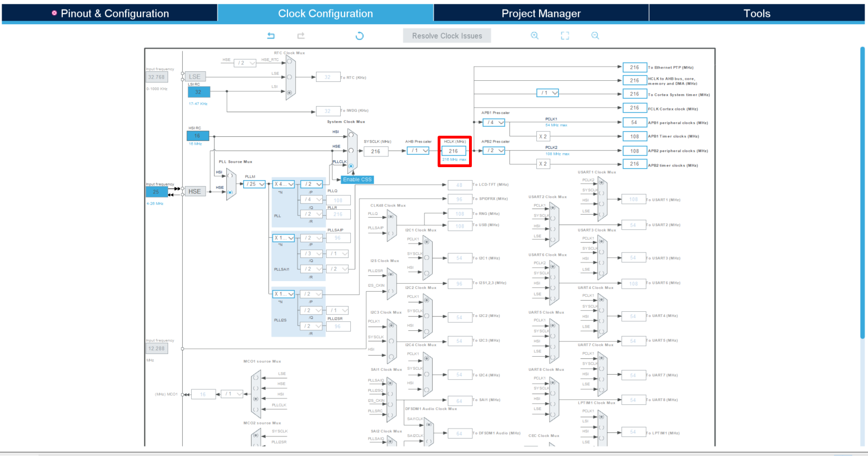Click the undo icon in the toolbar
The width and height of the screenshot is (868, 456).
point(271,35)
